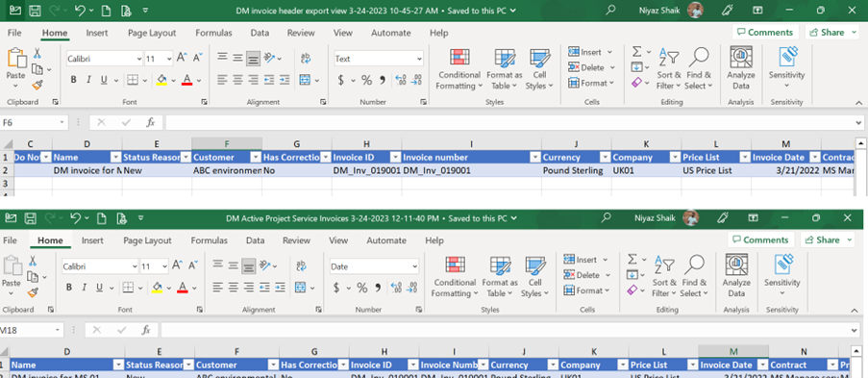Viewport: 868px width, 378px height.
Task: Click Share button in bottom window
Action: 827,240
